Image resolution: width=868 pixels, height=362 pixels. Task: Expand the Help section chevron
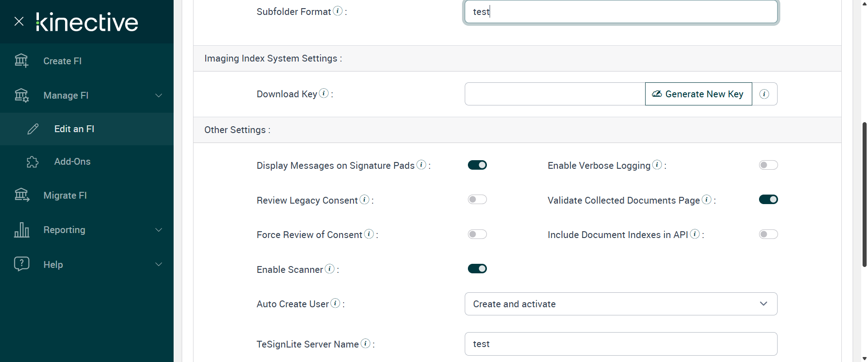click(x=159, y=264)
